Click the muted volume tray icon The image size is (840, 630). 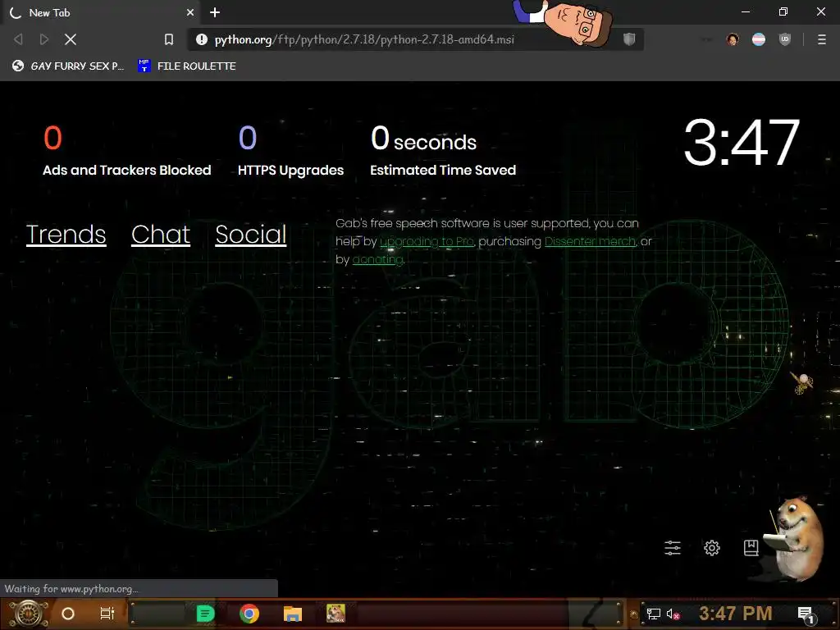pyautogui.click(x=673, y=614)
